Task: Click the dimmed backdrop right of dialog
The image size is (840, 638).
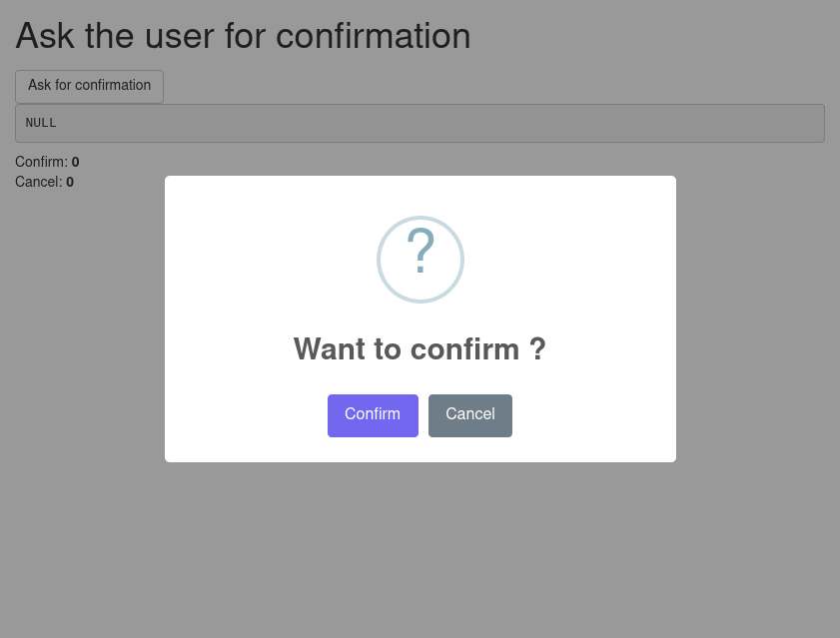Action: coord(759,349)
